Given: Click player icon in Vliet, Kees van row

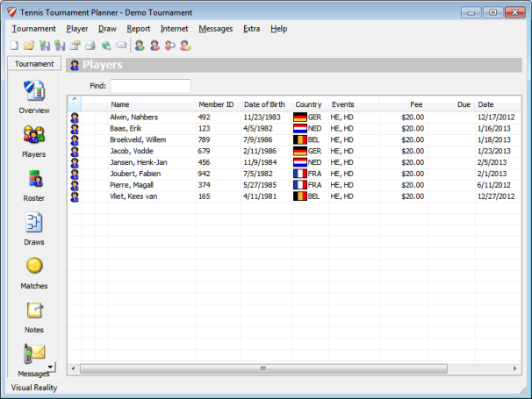Looking at the screenshot, I should point(75,196).
